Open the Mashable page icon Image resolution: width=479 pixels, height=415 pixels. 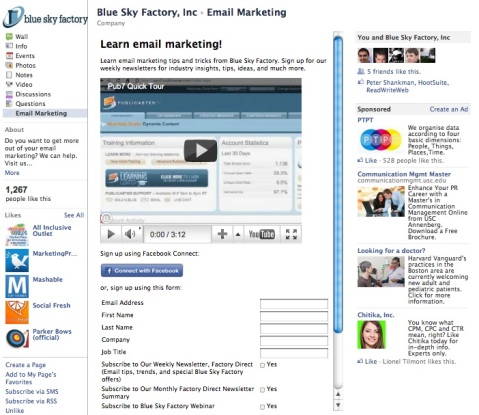pyautogui.click(x=17, y=286)
